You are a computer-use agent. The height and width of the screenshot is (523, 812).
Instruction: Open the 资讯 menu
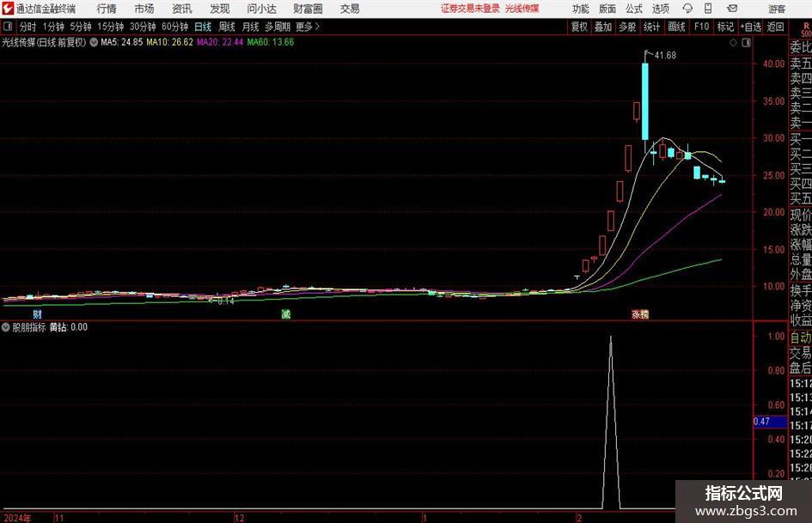[182, 9]
